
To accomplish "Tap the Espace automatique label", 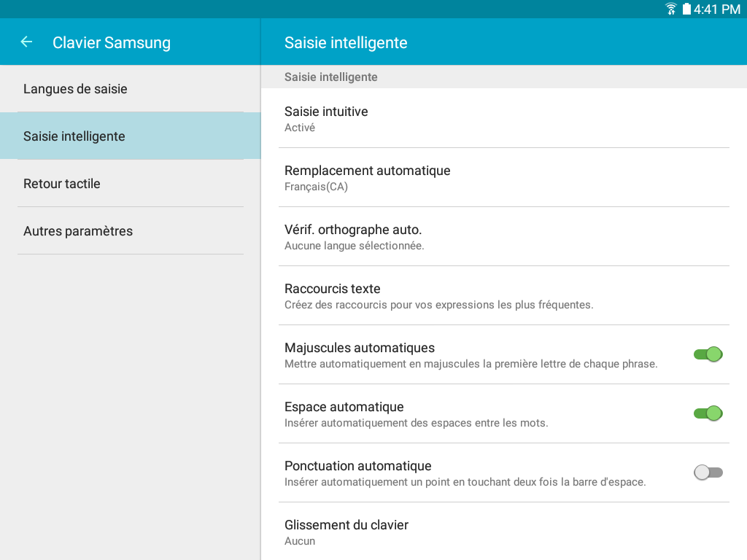I will click(344, 407).
